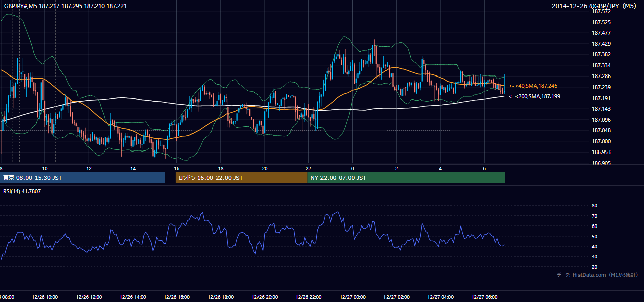
Task: Click the RSI(14) 41.7807 indicator label
Action: pos(22,191)
